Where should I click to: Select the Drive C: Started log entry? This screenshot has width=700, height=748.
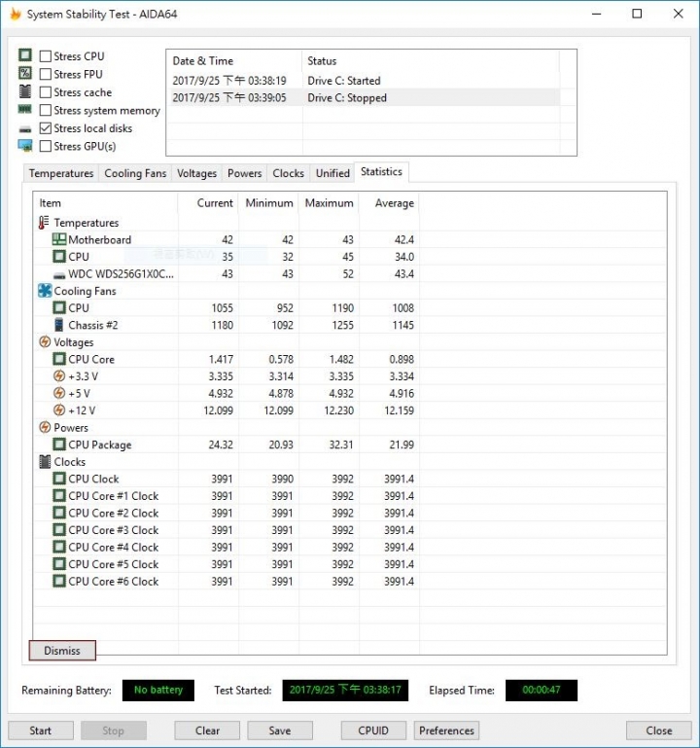365,80
